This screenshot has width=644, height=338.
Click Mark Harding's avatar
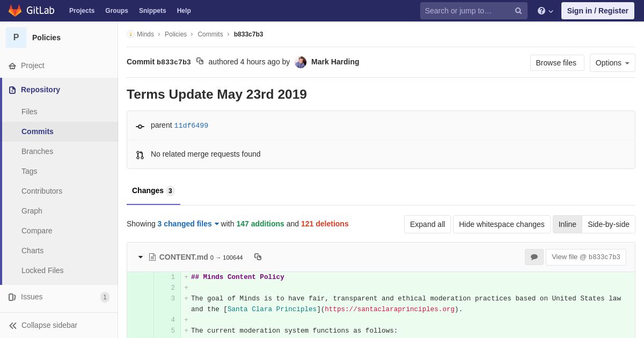pos(301,62)
